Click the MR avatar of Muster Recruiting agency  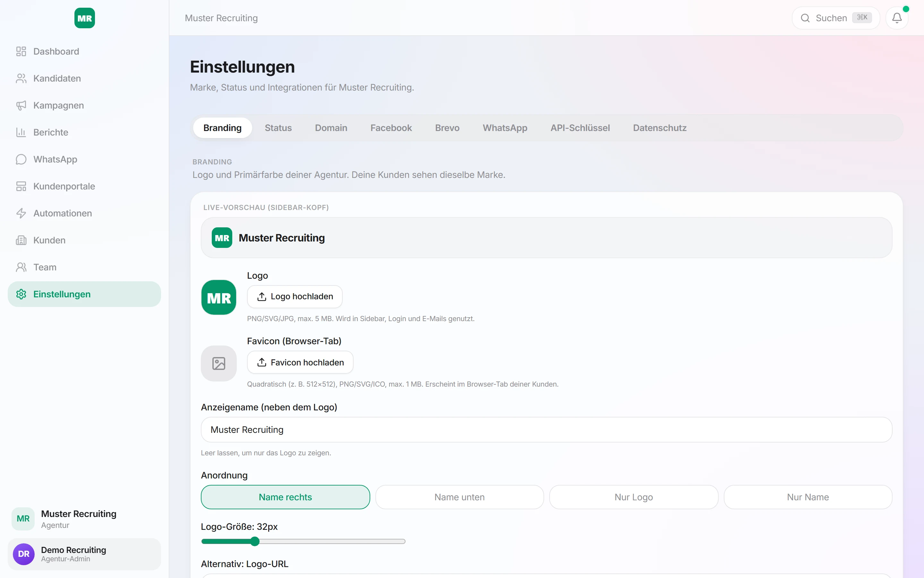coord(23,519)
